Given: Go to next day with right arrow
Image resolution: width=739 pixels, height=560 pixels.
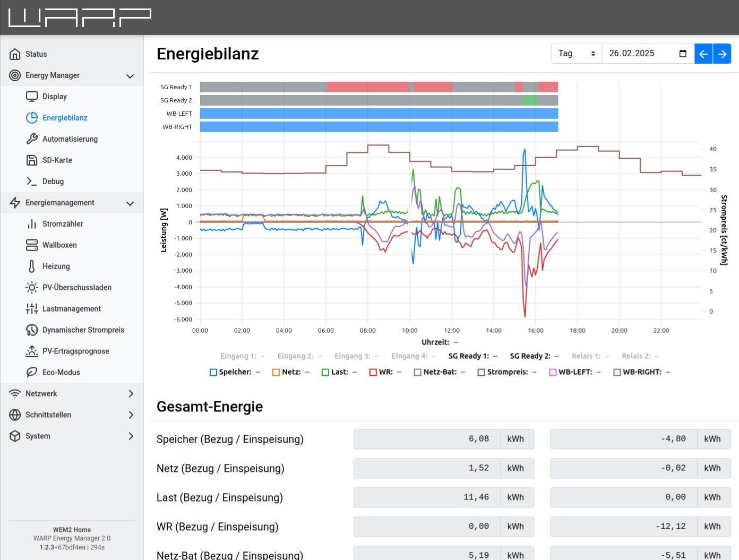Looking at the screenshot, I should click(x=722, y=54).
